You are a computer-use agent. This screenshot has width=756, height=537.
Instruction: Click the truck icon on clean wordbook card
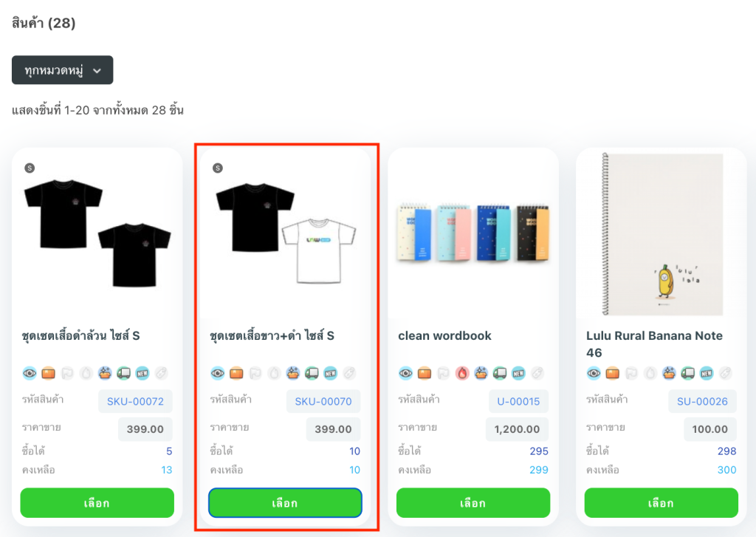tap(500, 373)
